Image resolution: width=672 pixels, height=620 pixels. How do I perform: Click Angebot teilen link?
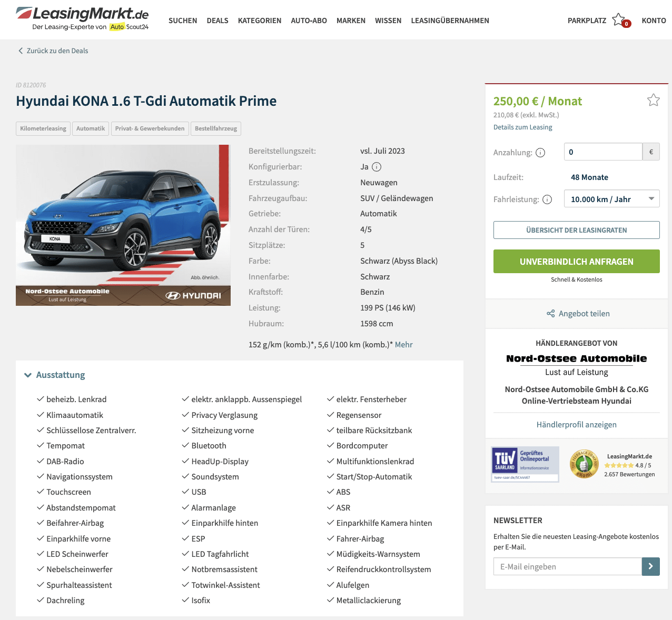coord(584,314)
